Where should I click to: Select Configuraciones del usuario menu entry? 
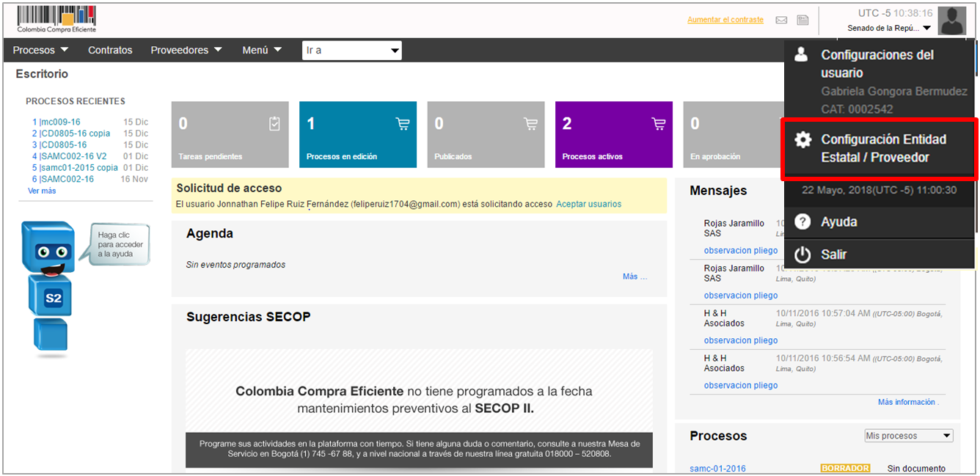point(877,64)
